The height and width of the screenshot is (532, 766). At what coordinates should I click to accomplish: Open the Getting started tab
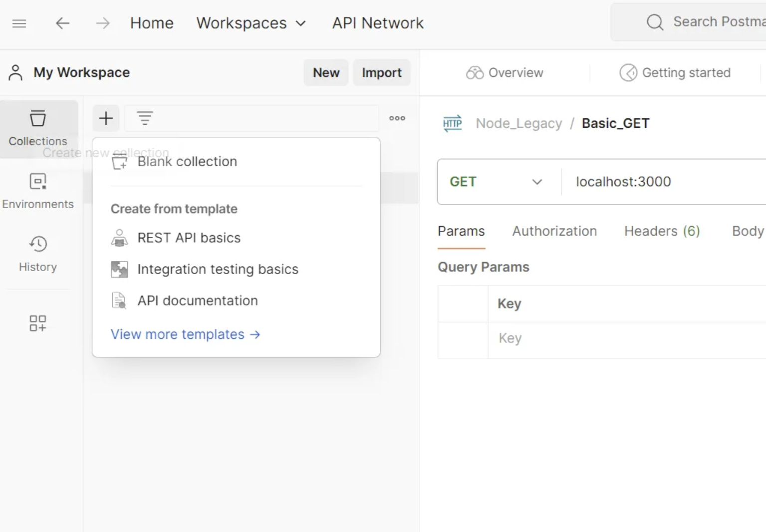(675, 73)
